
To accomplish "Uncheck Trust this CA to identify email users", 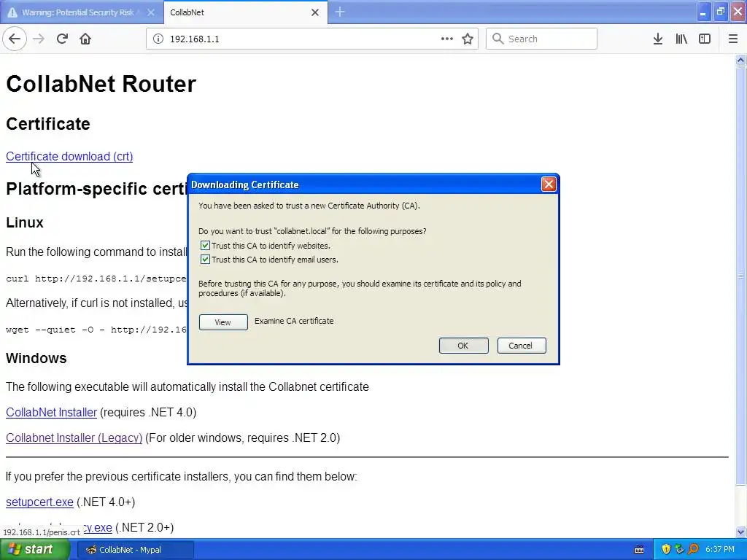I will tap(205, 260).
